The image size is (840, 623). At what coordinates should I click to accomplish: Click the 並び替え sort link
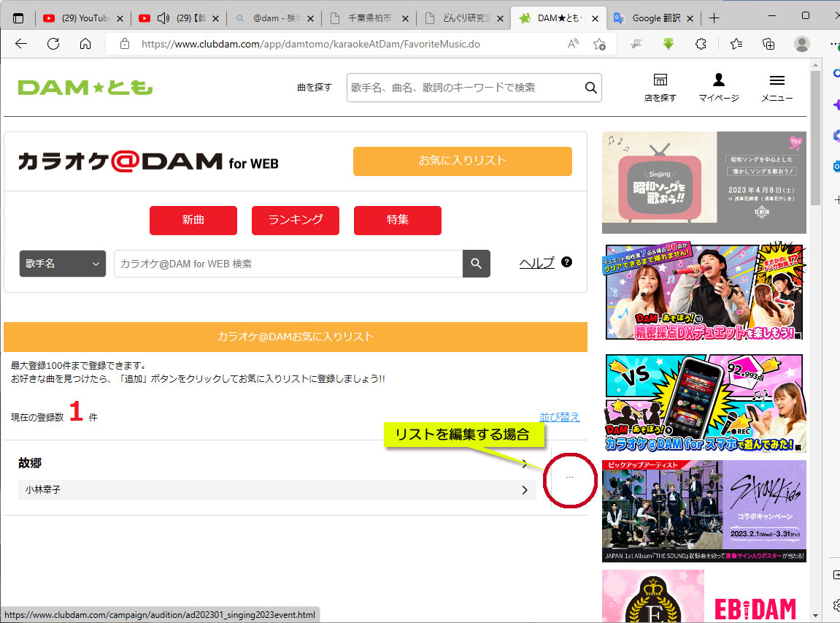point(559,416)
